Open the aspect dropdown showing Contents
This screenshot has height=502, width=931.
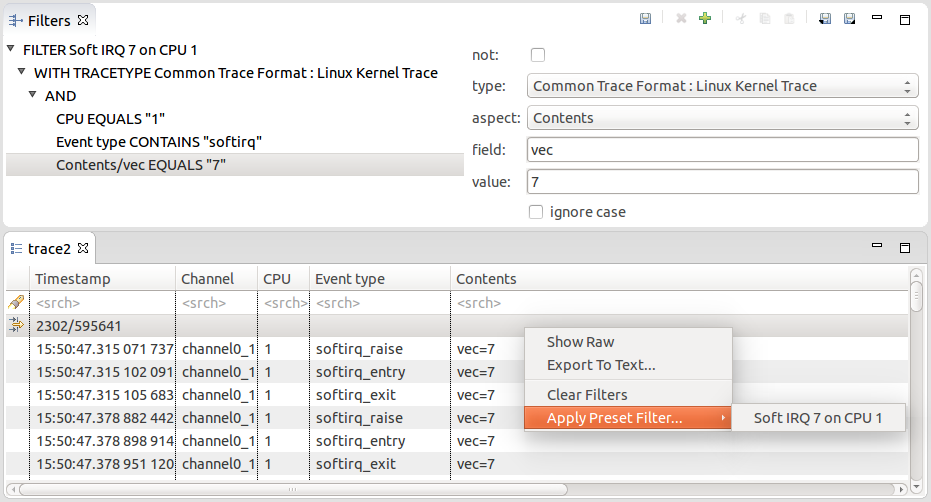point(721,118)
